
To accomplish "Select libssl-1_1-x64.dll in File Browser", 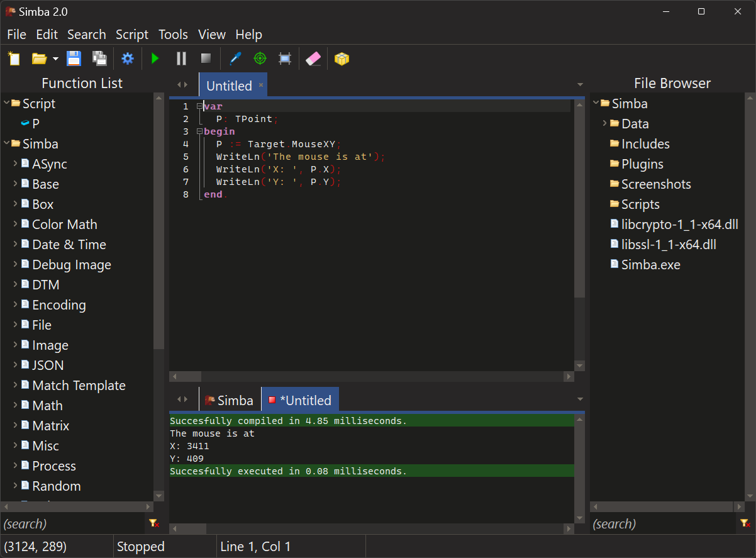I will [669, 244].
